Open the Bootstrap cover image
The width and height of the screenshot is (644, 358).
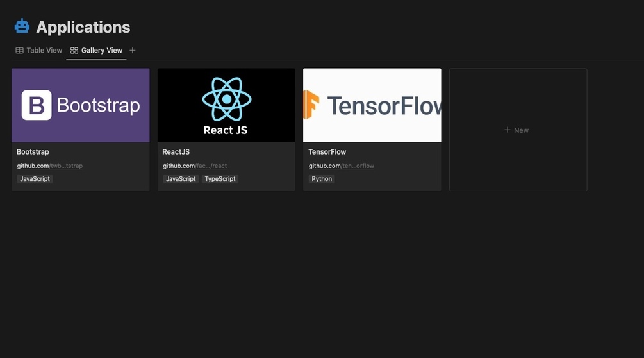[81, 105]
